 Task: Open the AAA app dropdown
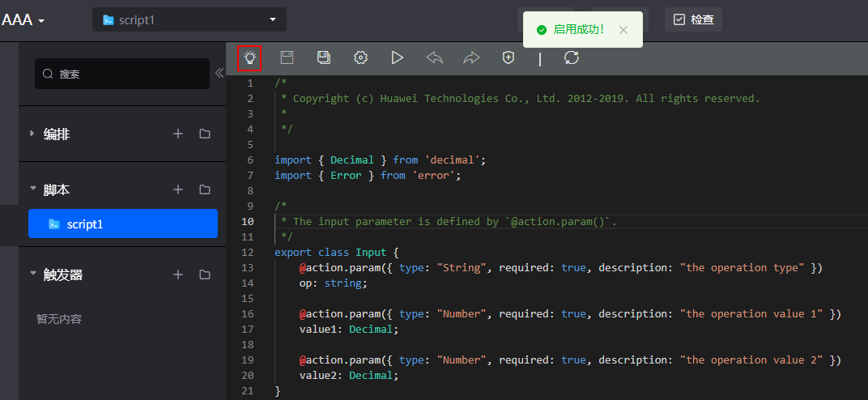click(x=23, y=20)
